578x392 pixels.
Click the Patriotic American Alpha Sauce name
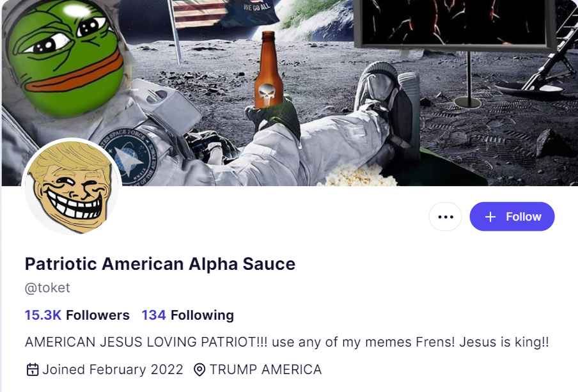(160, 264)
